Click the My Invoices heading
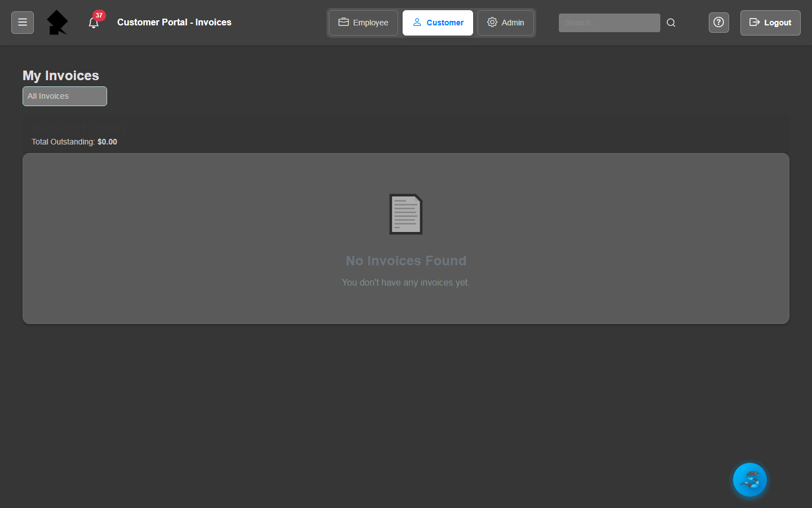 [60, 75]
